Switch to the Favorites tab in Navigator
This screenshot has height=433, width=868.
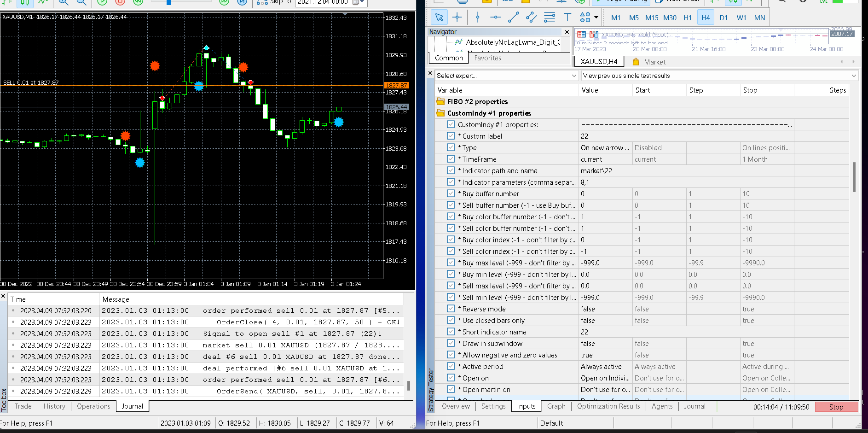pos(487,58)
